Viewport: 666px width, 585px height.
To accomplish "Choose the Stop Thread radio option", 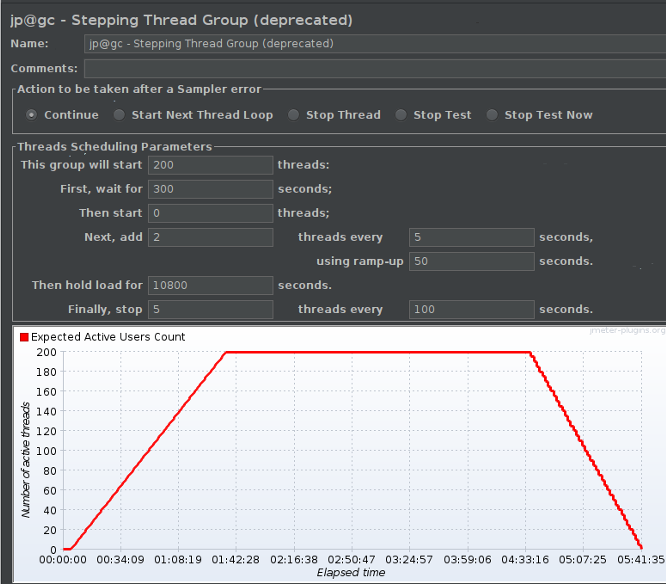I will point(293,115).
